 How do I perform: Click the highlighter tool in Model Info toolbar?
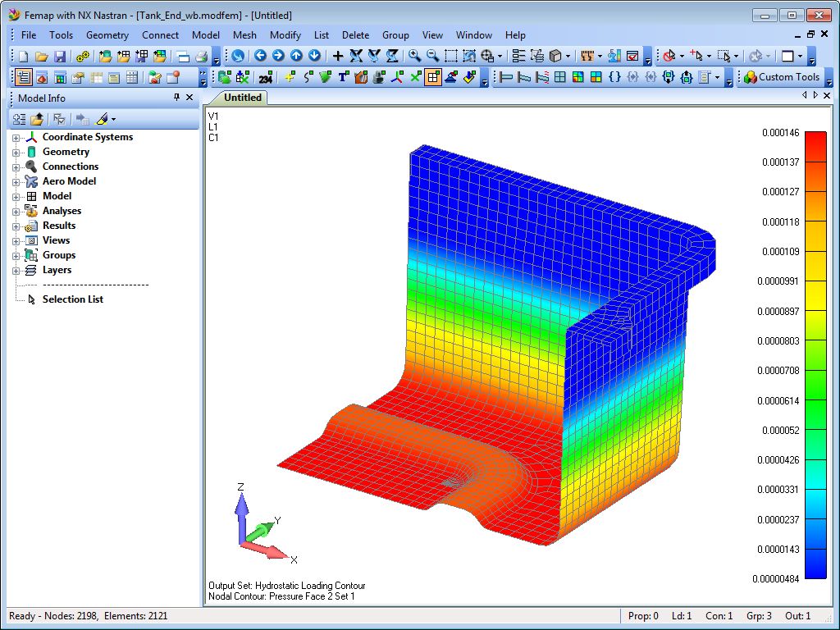point(103,120)
